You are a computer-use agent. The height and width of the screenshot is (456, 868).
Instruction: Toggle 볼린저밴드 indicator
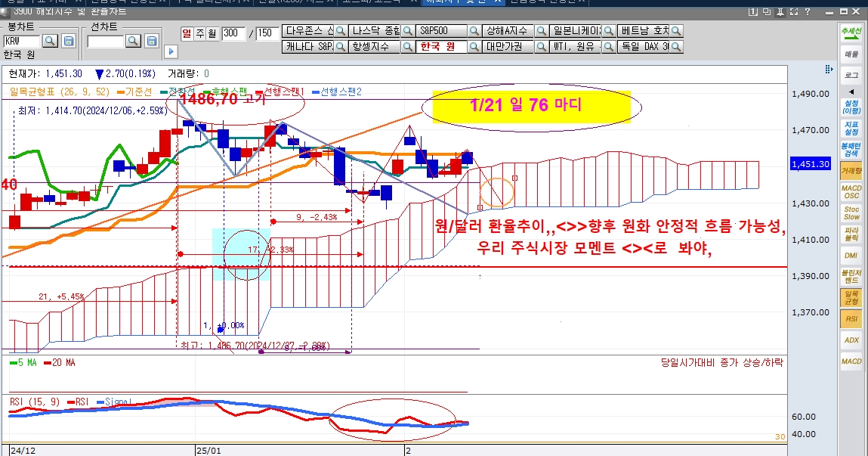(851, 277)
